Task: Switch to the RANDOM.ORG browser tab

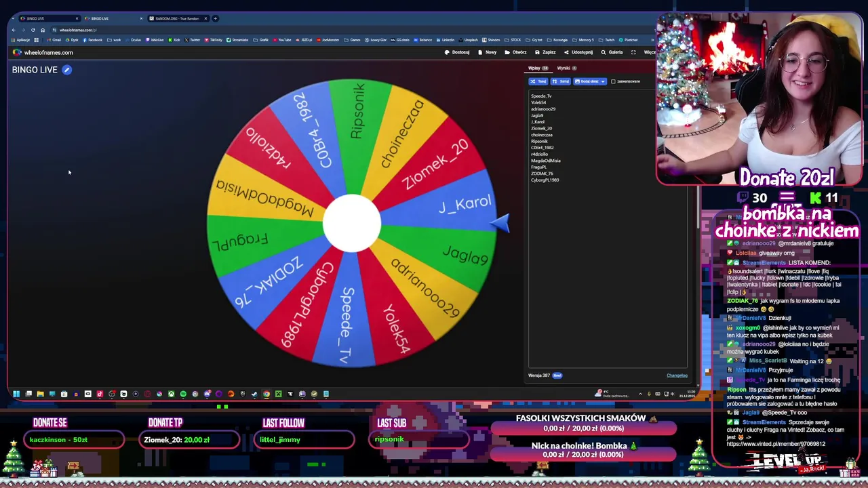Action: 178,18
